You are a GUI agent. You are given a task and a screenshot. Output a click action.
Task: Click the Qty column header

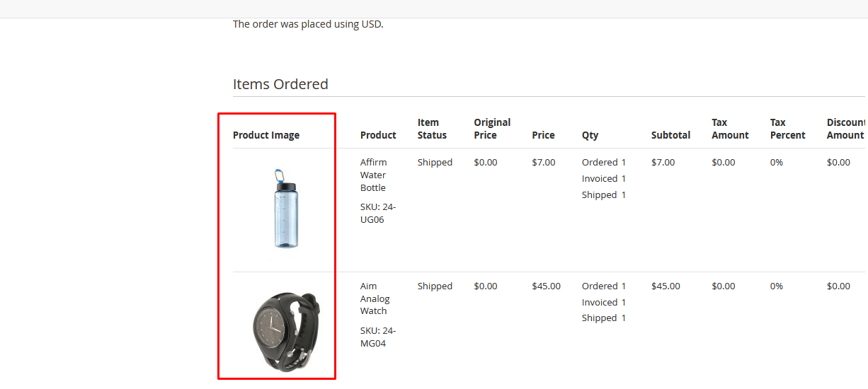(590, 135)
